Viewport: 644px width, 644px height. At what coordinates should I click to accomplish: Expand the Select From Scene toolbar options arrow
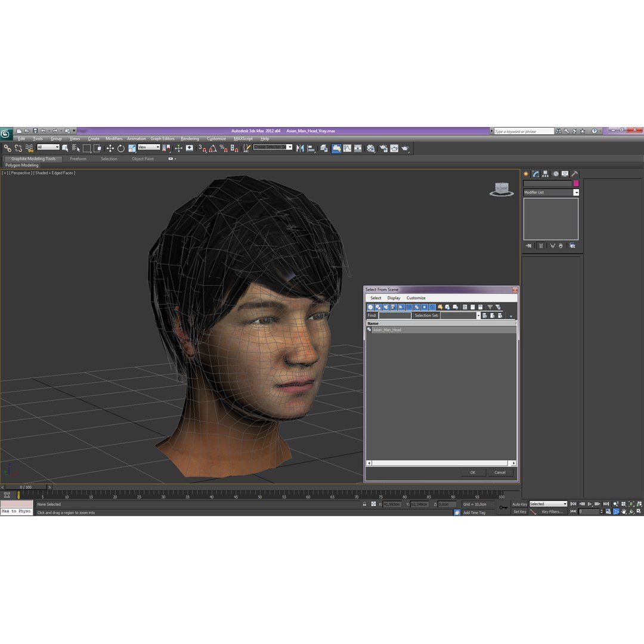point(511,316)
